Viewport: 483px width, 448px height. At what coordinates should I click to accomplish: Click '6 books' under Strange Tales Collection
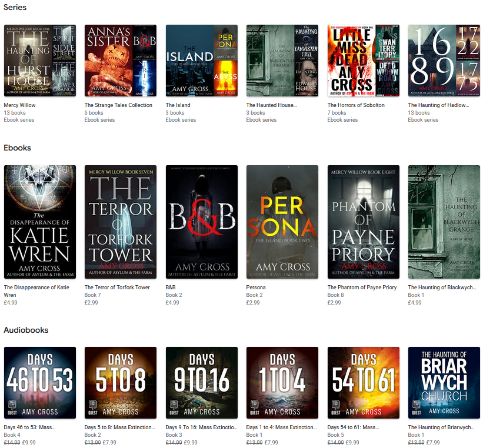(94, 113)
